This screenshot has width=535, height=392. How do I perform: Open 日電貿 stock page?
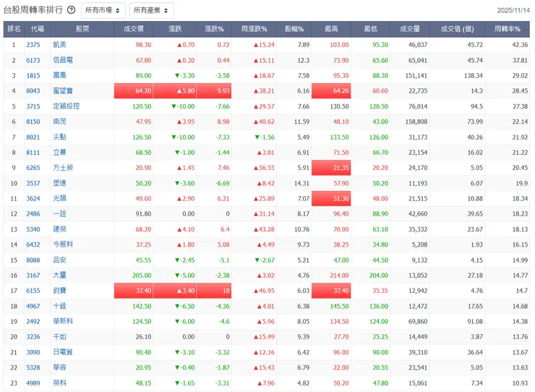[63, 352]
